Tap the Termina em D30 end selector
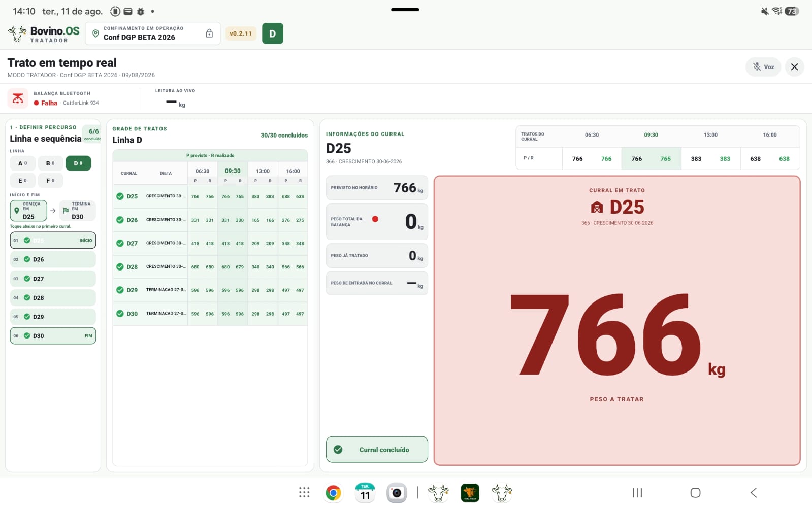 (77, 211)
